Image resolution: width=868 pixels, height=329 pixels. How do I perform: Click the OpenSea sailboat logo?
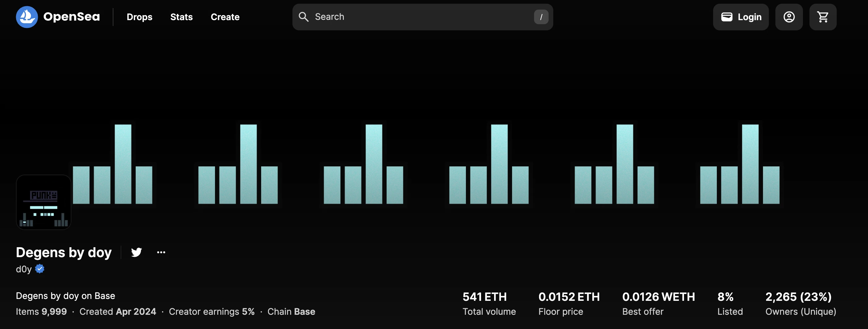coord(27,17)
